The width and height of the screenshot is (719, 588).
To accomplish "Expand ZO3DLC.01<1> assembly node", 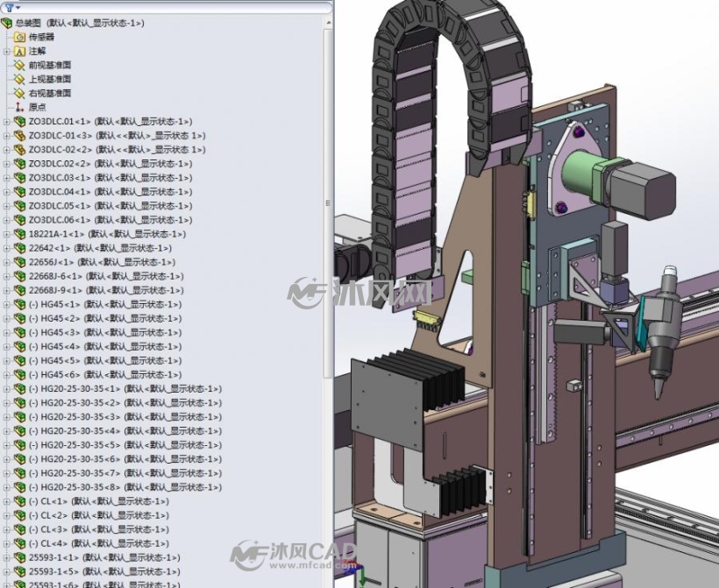I will point(6,122).
